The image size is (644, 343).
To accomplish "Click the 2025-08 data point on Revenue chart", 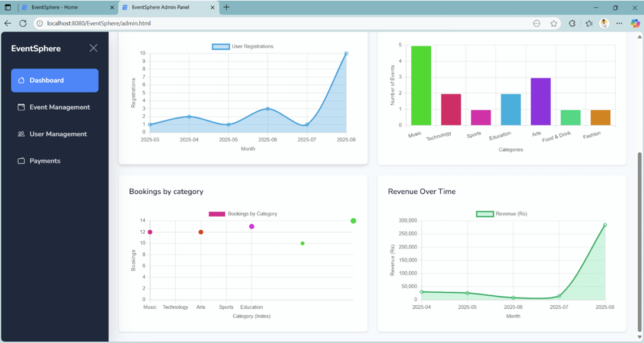I will coord(604,225).
